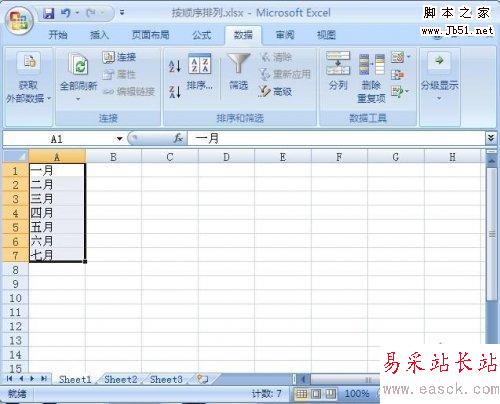This screenshot has width=500, height=404.
Task: Click the Name Box showing A1
Action: pos(57,139)
